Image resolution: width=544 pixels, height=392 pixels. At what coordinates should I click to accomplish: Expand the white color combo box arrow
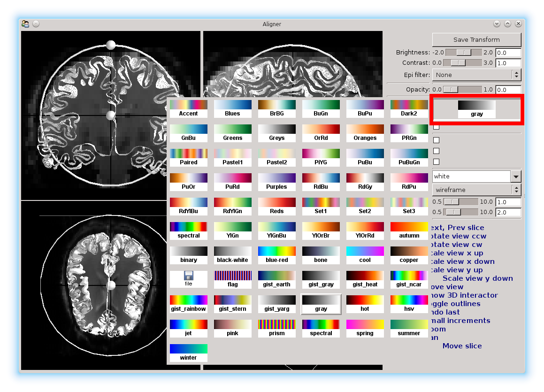coord(516,177)
